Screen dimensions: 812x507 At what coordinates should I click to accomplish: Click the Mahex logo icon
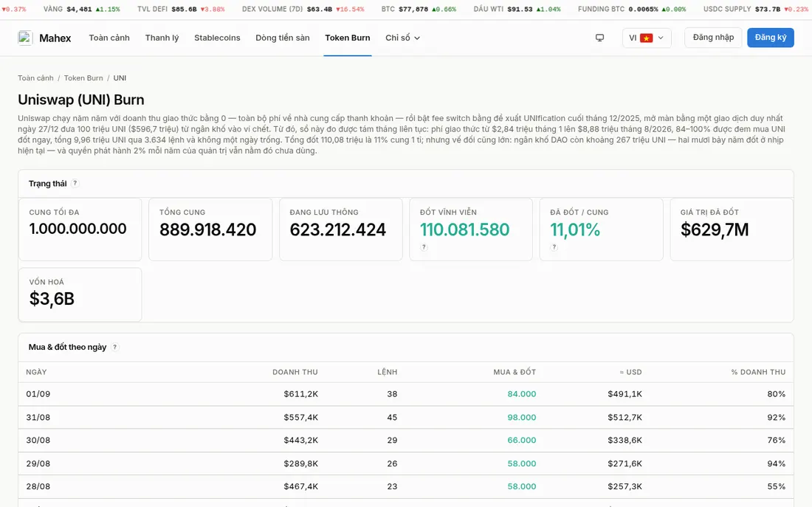click(25, 38)
